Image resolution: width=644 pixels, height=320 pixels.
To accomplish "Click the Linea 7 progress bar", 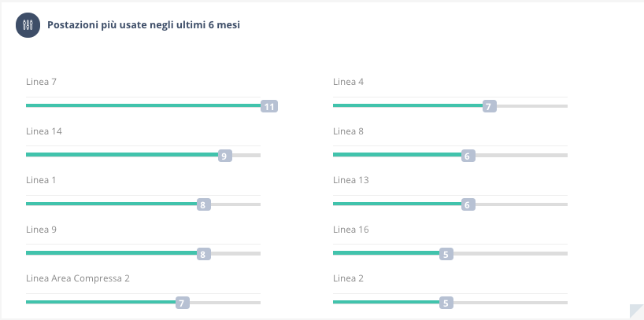I will tap(142, 105).
